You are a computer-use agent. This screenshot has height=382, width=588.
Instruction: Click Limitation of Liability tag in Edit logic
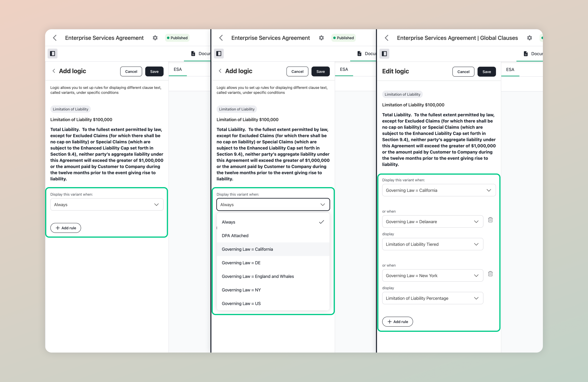(x=402, y=94)
